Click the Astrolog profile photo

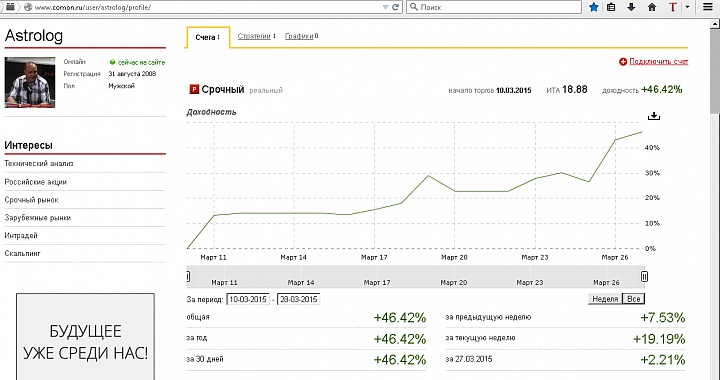tap(30, 83)
